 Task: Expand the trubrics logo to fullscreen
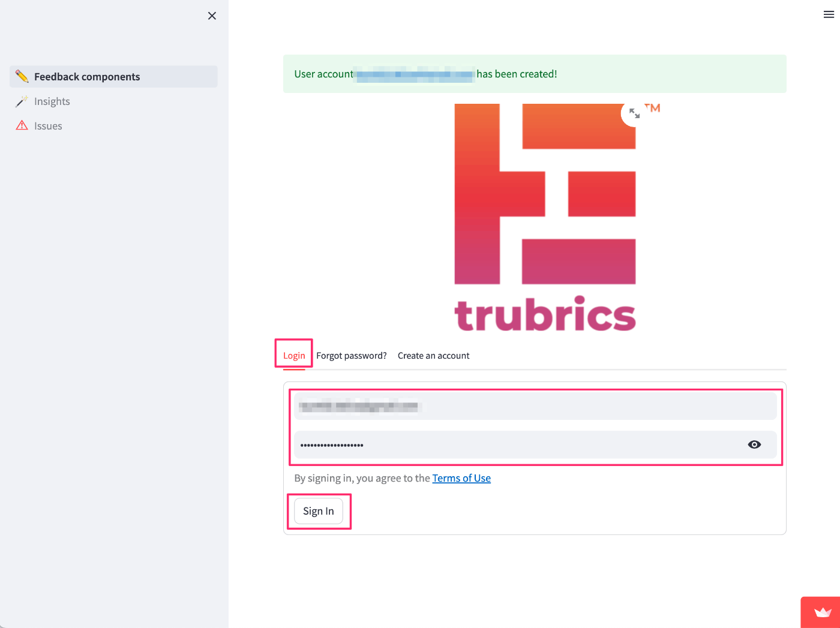click(x=634, y=113)
